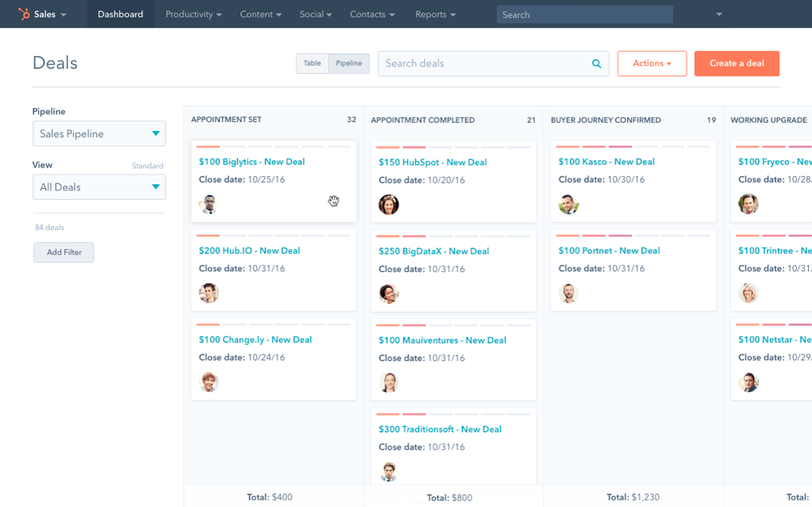Image resolution: width=812 pixels, height=507 pixels.
Task: Open the Actions dropdown
Action: pyautogui.click(x=652, y=63)
